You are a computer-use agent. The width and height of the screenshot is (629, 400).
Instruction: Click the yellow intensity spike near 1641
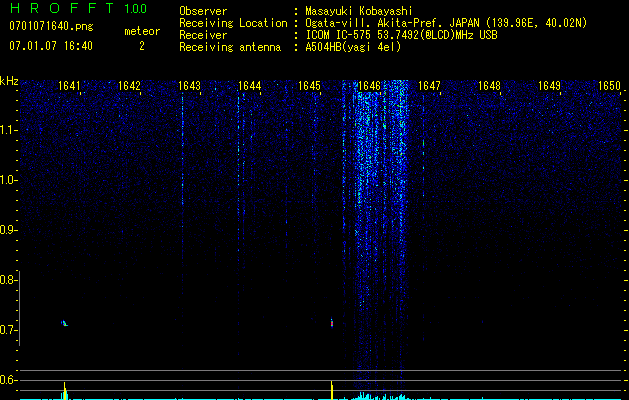(x=65, y=391)
